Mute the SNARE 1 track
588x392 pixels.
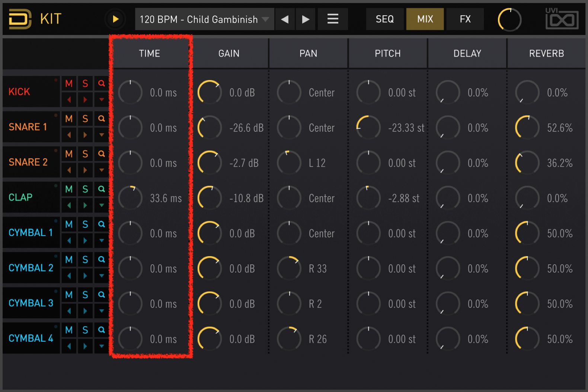coord(69,119)
